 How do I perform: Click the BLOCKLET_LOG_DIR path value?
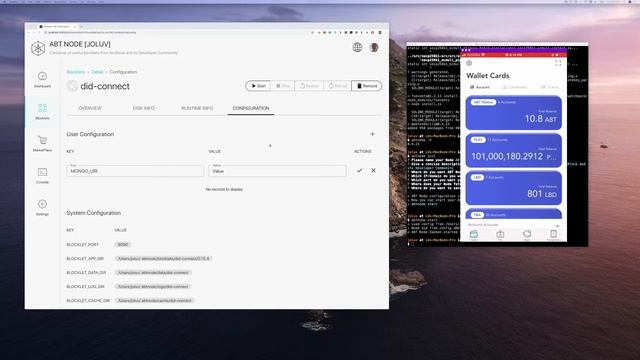click(153, 287)
